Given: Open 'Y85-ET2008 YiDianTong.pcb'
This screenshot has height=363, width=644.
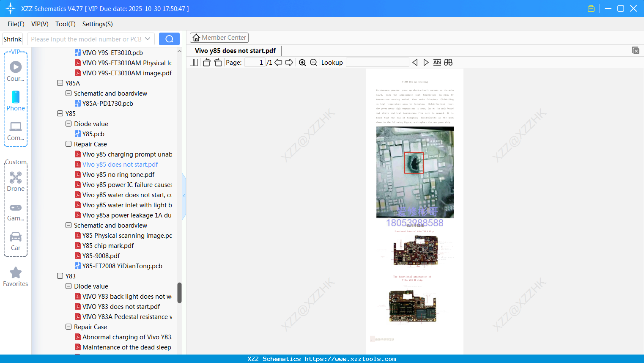Looking at the screenshot, I should point(122,266).
